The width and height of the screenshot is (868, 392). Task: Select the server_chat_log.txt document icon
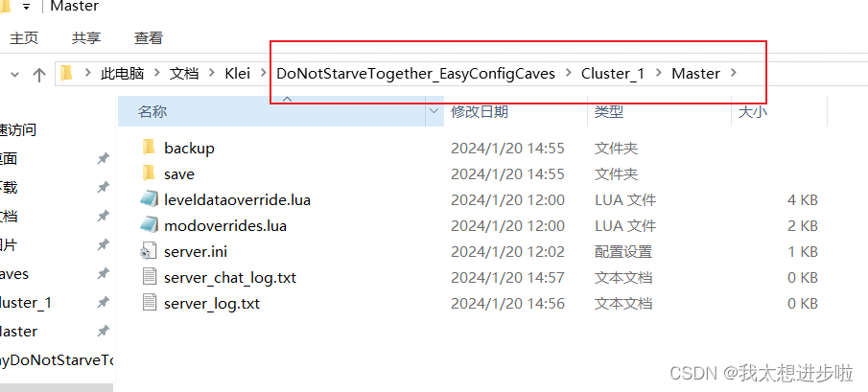click(149, 277)
